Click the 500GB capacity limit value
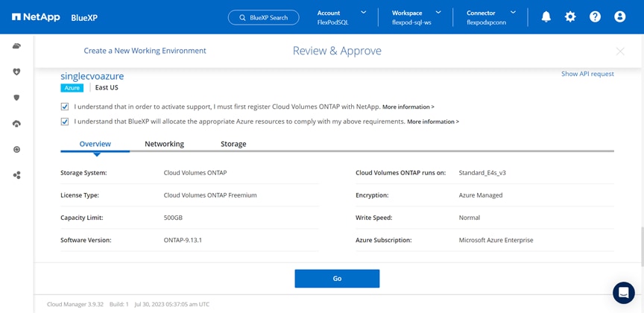Viewport: 644px width, 313px height. point(173,218)
